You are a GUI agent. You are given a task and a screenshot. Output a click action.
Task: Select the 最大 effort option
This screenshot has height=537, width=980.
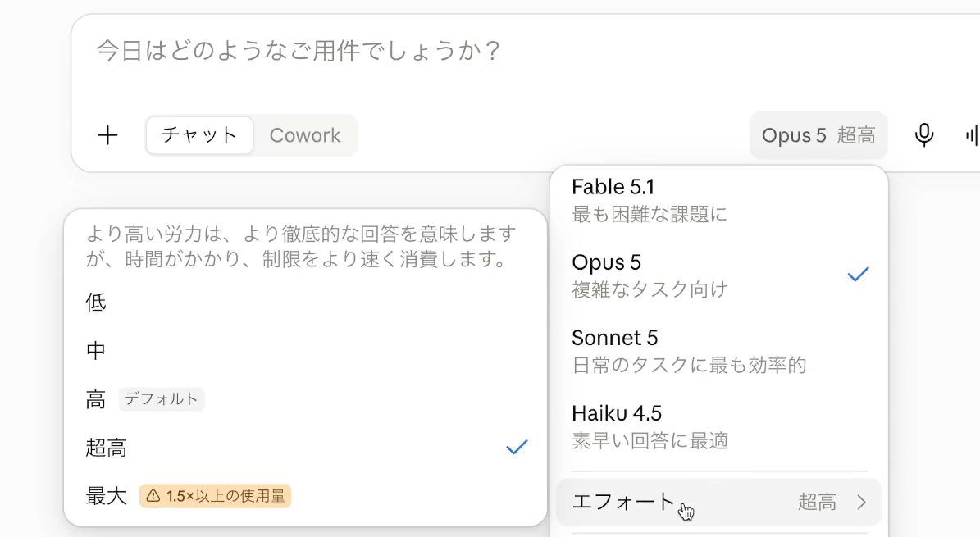pyautogui.click(x=306, y=496)
